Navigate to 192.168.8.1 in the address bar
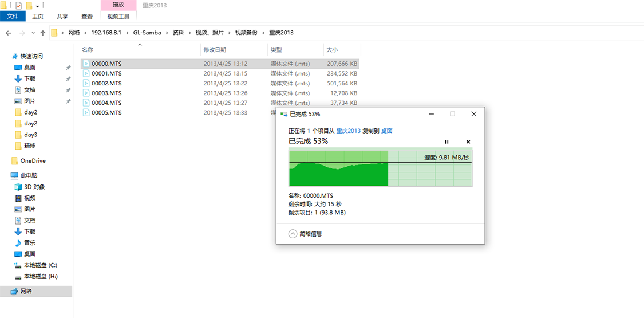This screenshot has width=644, height=318. tap(107, 33)
